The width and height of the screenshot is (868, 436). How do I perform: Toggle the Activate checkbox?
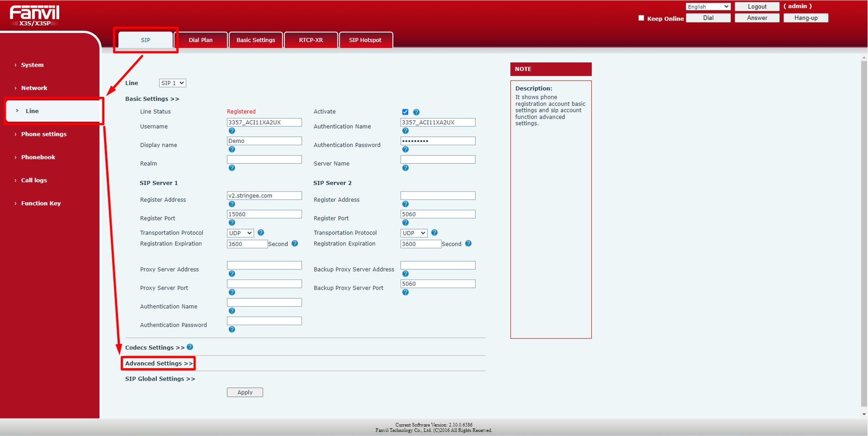click(x=405, y=112)
